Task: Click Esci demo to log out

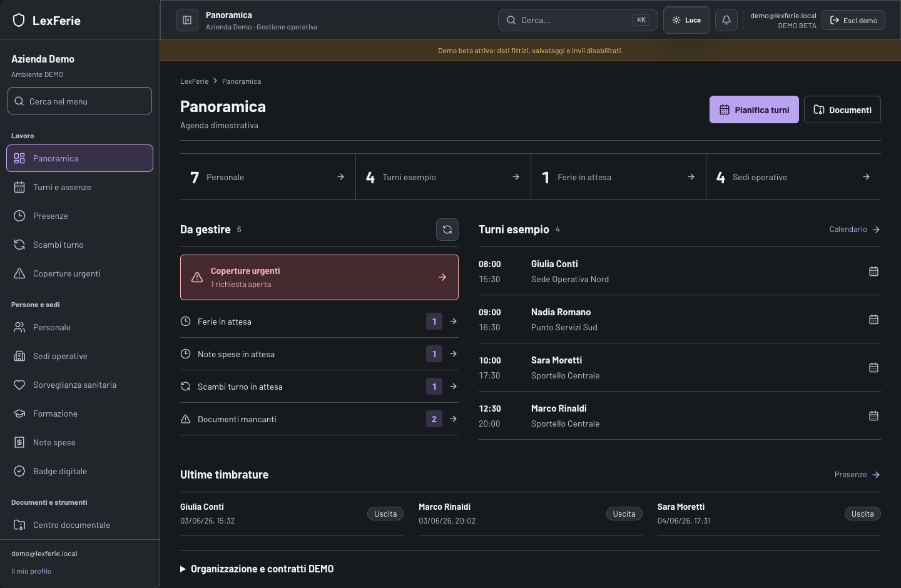Action: 853,20
